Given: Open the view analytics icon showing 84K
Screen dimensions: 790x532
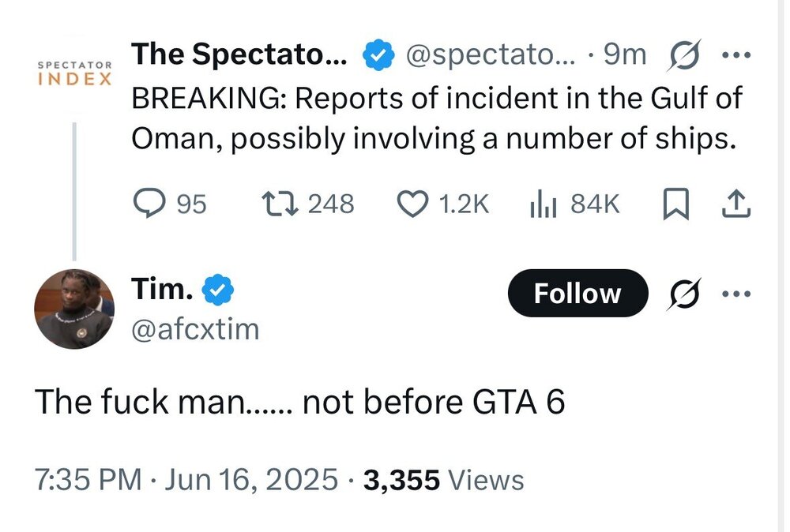Looking at the screenshot, I should click(541, 203).
